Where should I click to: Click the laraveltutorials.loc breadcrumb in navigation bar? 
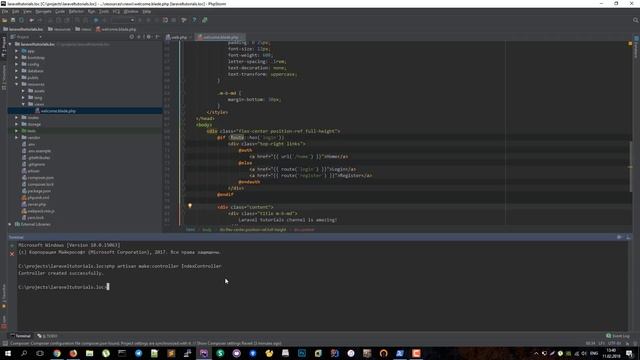coord(23,29)
